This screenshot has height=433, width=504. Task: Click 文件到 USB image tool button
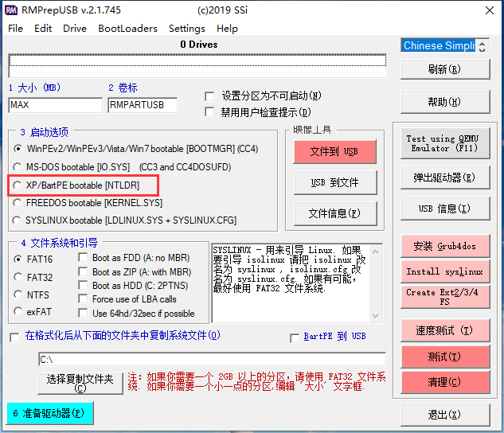[x=334, y=151]
